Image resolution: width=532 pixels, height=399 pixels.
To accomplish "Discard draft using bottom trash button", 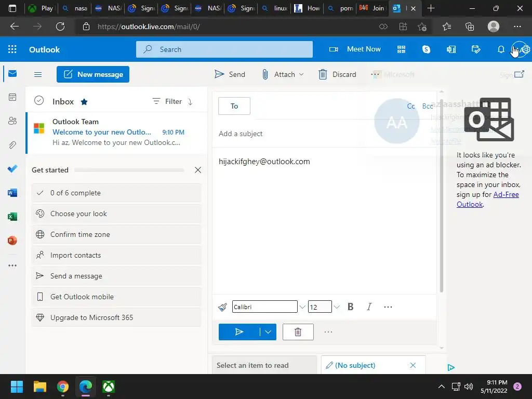I will (x=298, y=332).
